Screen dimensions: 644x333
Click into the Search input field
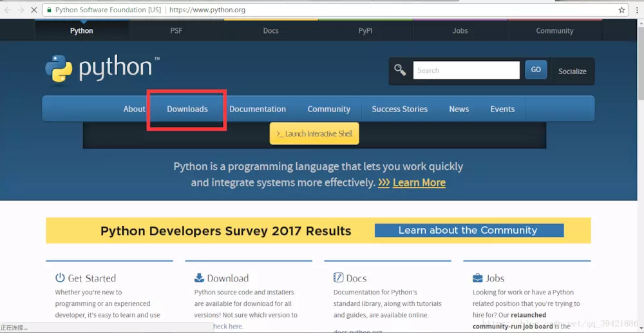click(x=466, y=70)
